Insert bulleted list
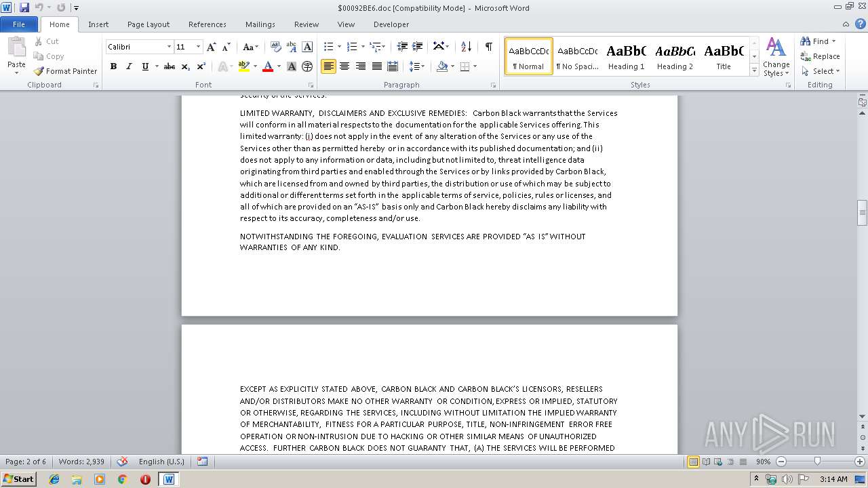This screenshot has height=488, width=868. click(329, 47)
